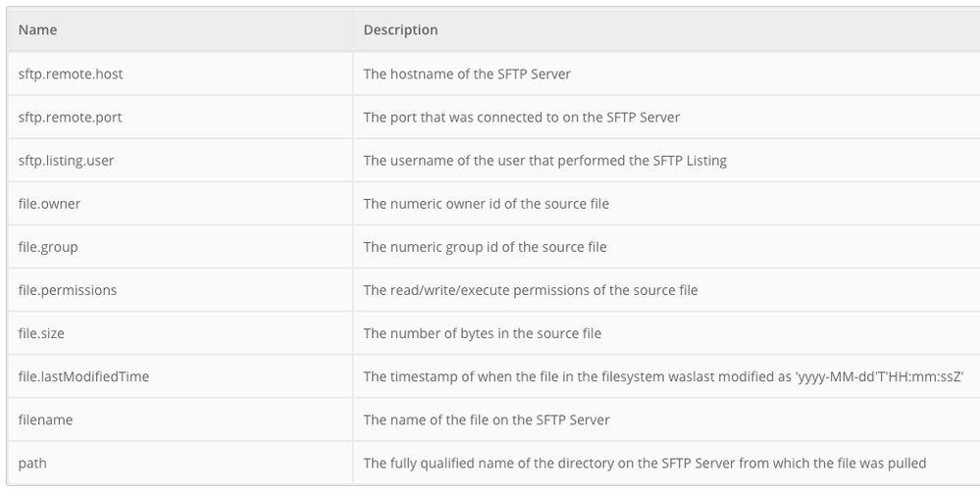Select the file.size attribute name
This screenshot has height=491, width=980.
click(42, 333)
